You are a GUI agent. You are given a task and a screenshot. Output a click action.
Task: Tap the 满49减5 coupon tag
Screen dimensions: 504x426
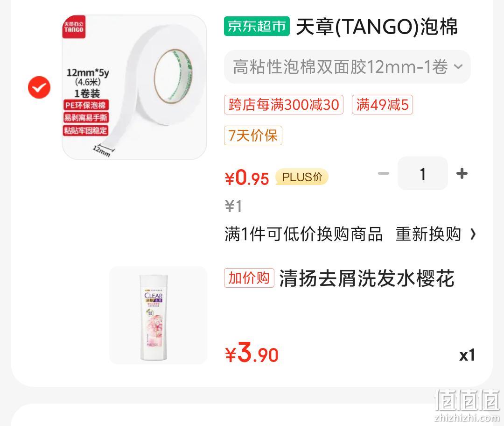[x=382, y=105]
